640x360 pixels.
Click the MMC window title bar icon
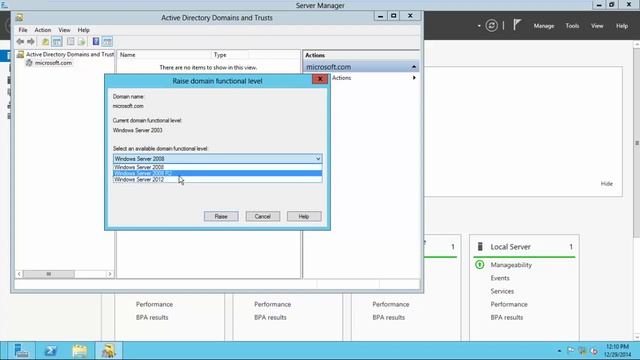tap(19, 18)
